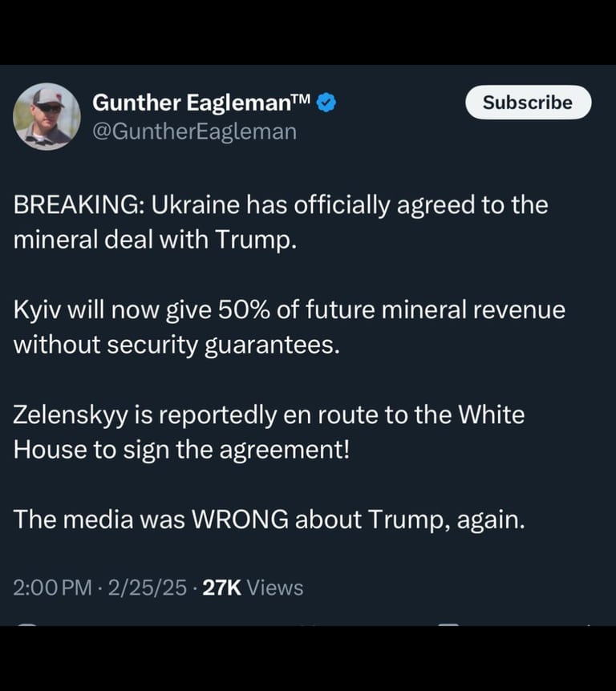The image size is (616, 691).
Task: Click 'House to sign the agreement!' line
Action: pos(181,449)
